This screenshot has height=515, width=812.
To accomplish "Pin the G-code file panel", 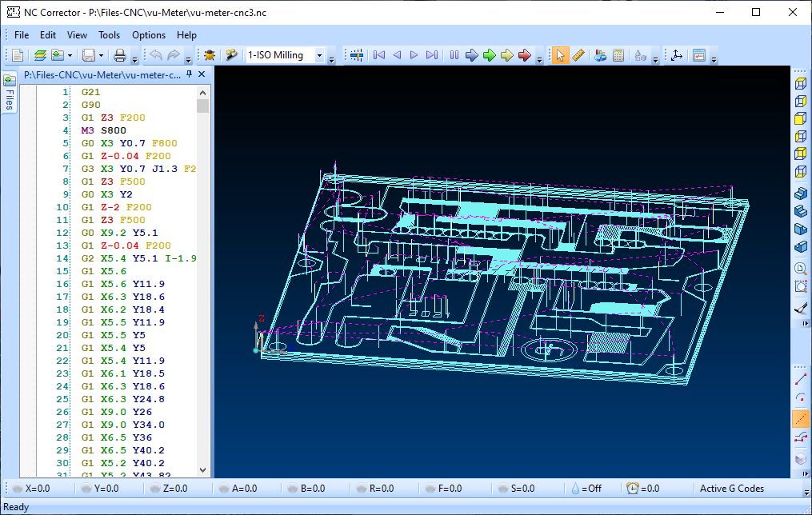I will (x=190, y=74).
